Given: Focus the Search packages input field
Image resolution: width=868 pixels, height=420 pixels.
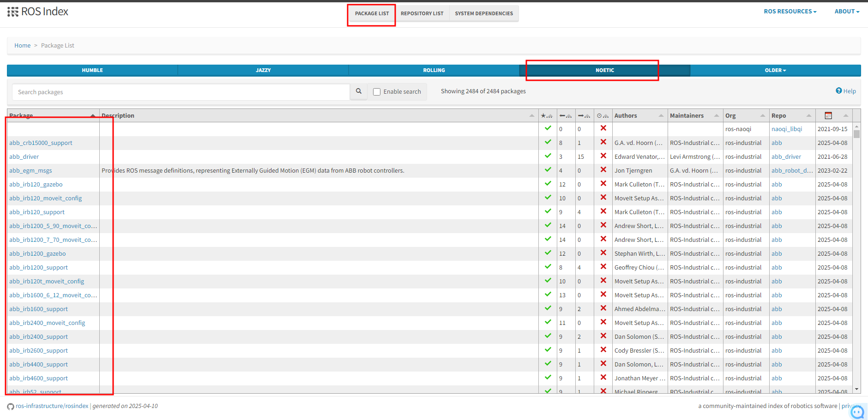Looking at the screenshot, I should 181,92.
